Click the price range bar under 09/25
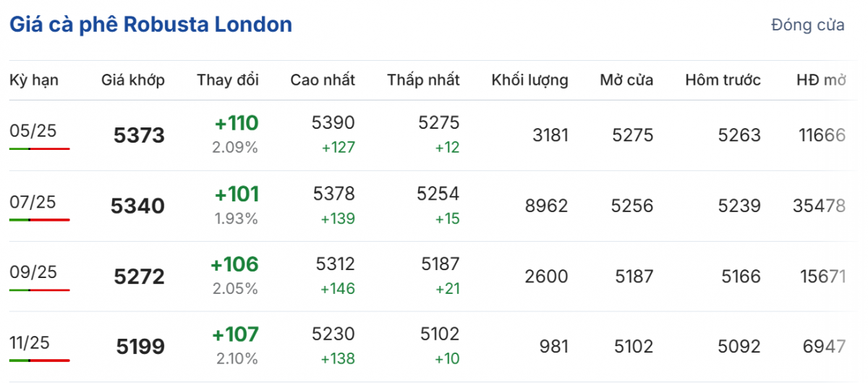The image size is (868, 383). 40,290
